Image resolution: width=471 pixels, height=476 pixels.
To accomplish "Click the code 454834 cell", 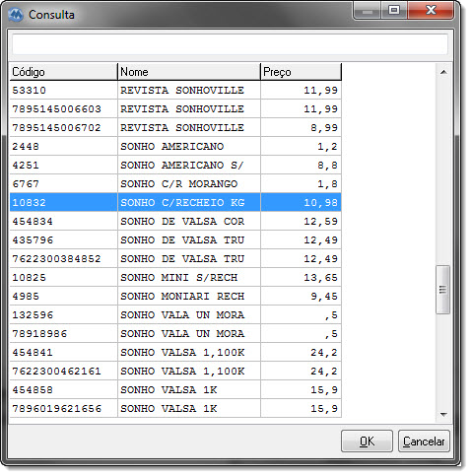I will [x=63, y=221].
